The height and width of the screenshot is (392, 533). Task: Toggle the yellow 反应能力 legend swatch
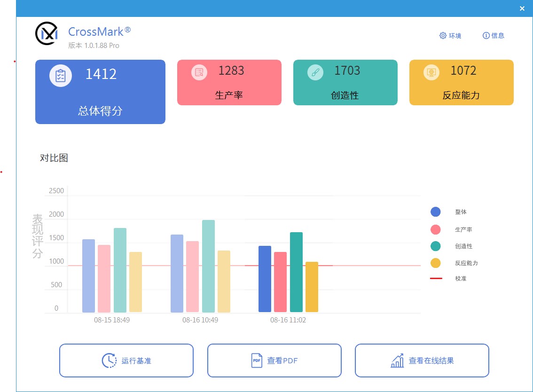click(435, 263)
